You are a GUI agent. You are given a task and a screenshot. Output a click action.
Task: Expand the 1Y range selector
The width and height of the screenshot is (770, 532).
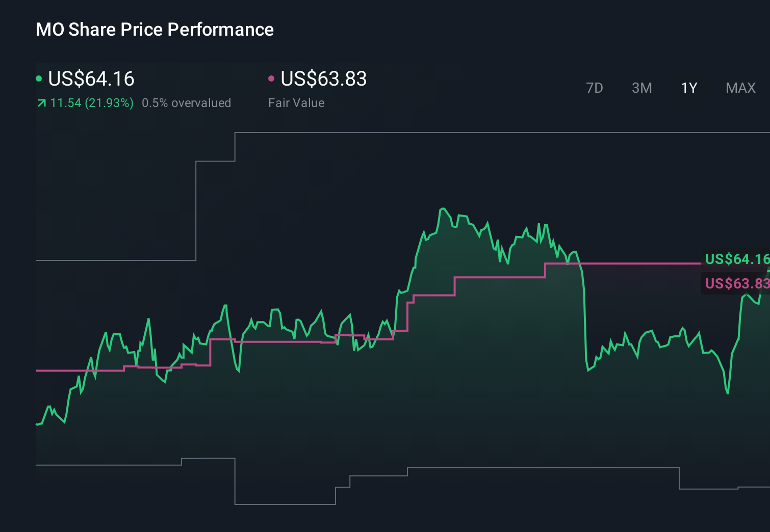click(x=688, y=88)
